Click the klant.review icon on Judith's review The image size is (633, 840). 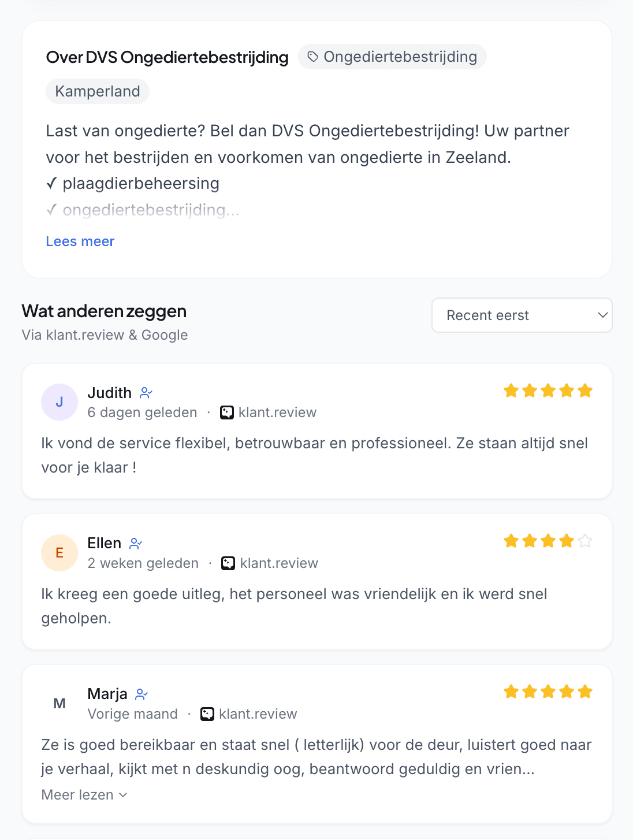[228, 412]
